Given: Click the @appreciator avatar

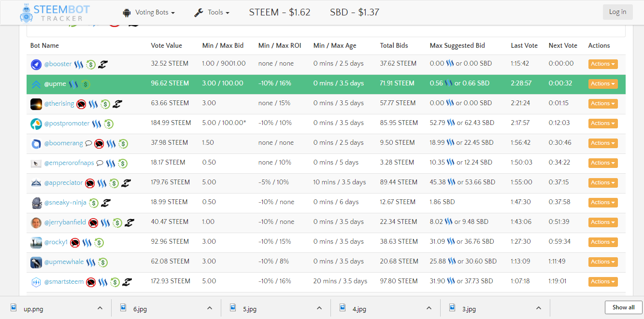Looking at the screenshot, I should pos(36,183).
